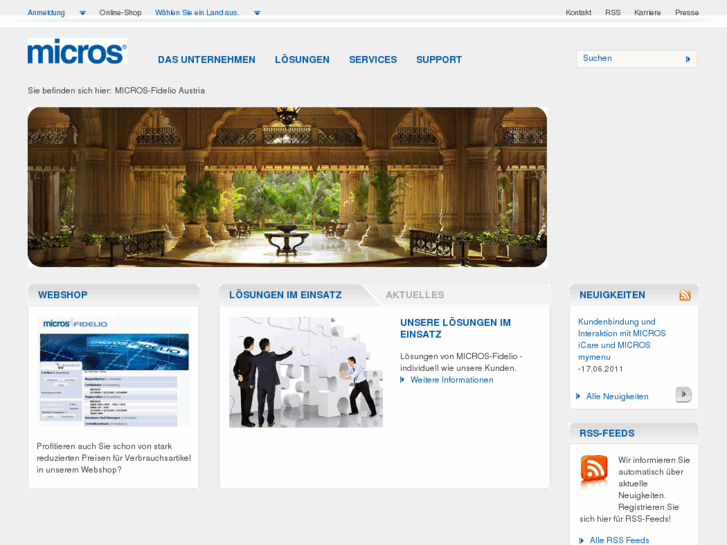The height and width of the screenshot is (545, 727).
Task: Switch to the AKTUELLES tab
Action: tap(415, 295)
